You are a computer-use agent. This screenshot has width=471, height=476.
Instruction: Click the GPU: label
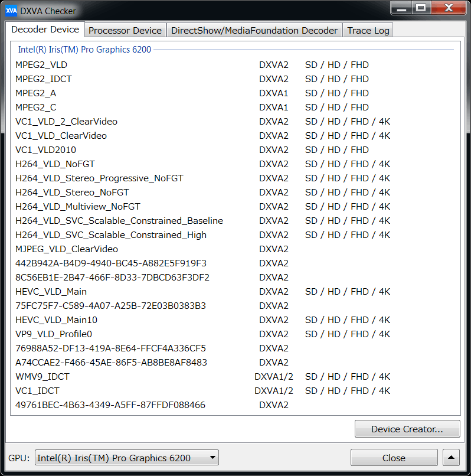click(19, 458)
